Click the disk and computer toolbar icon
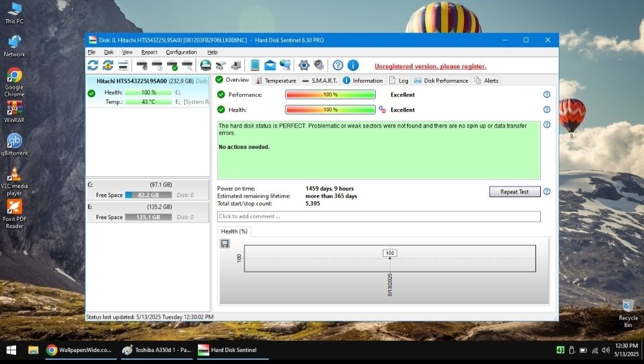 pos(236,66)
